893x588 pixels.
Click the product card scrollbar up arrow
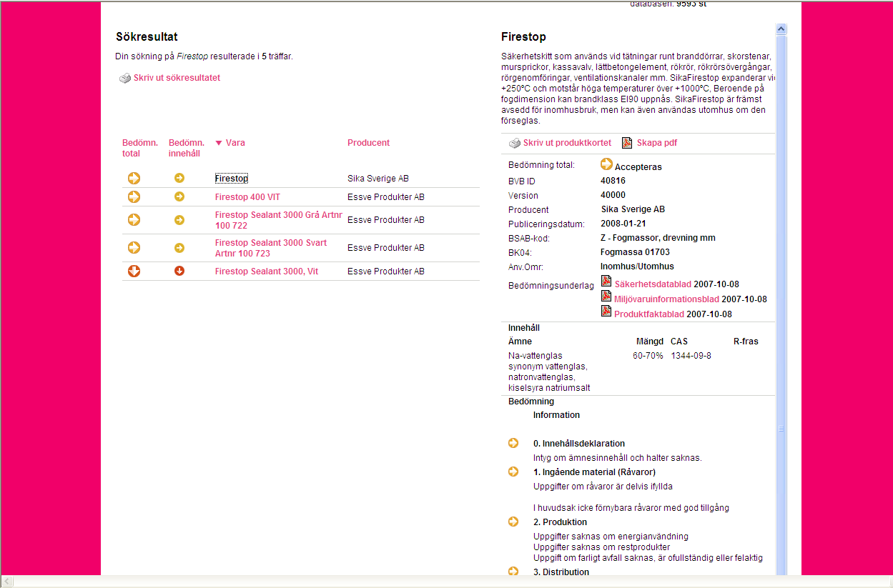781,29
